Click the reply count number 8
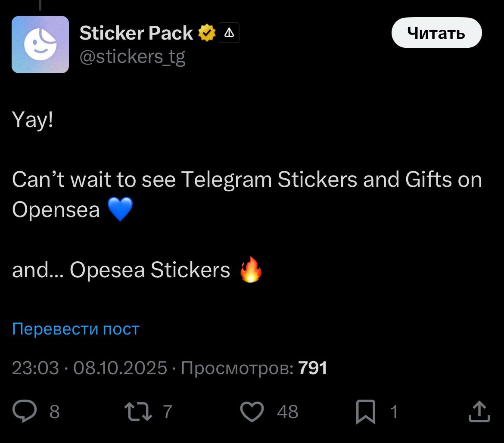The height and width of the screenshot is (443, 504). (x=54, y=412)
